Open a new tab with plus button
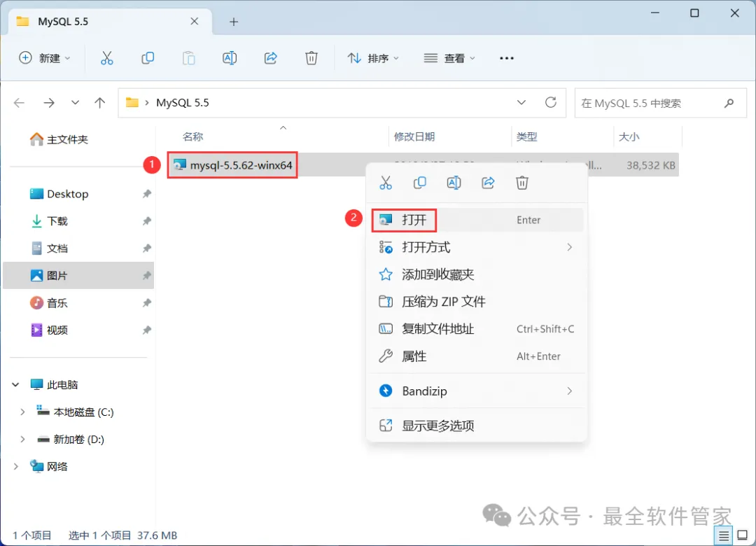 point(234,22)
